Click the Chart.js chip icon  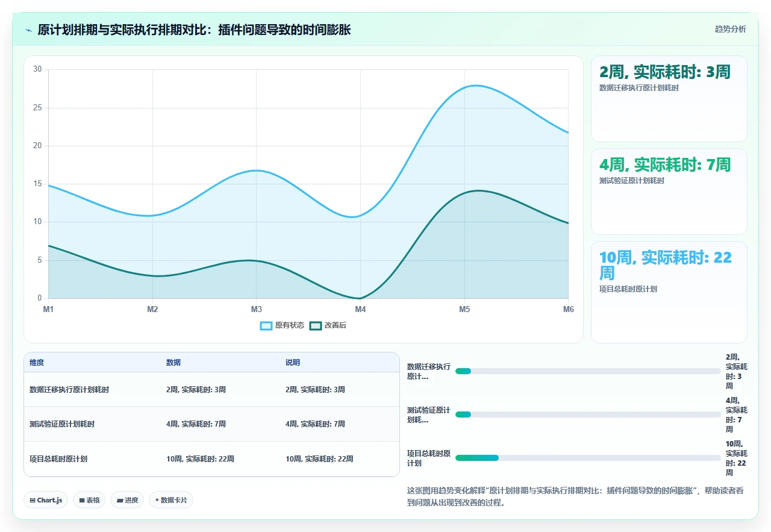(33, 500)
